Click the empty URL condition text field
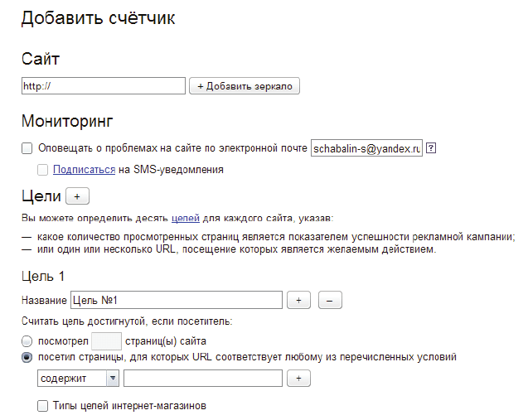Screen dimensions: 528x420 [202, 379]
